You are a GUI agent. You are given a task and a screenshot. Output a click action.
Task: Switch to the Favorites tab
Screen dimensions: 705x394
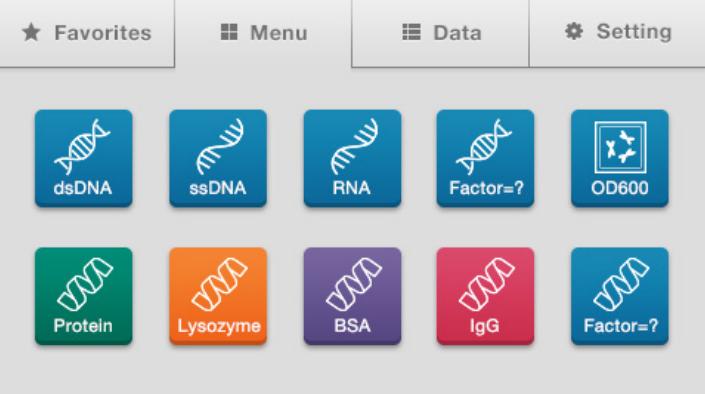(x=87, y=33)
